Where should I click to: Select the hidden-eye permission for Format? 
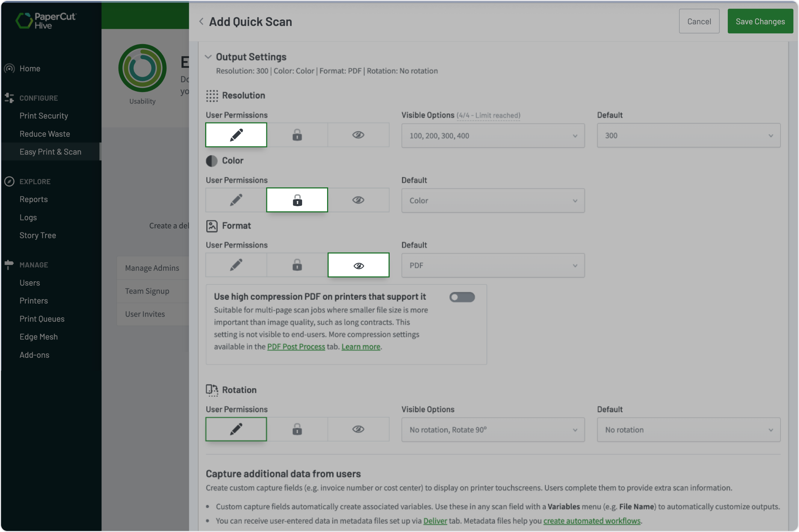(x=358, y=265)
